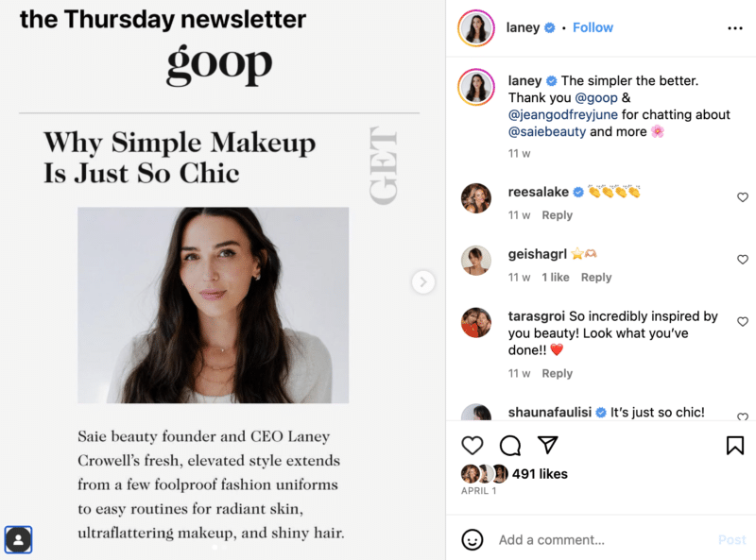Image resolution: width=756 pixels, height=560 pixels.
Task: Follow laney's account
Action: (593, 27)
